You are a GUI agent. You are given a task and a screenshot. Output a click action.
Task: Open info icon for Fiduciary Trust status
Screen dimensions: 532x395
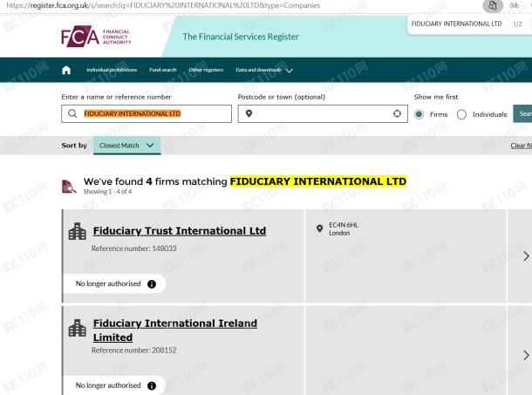pos(152,284)
